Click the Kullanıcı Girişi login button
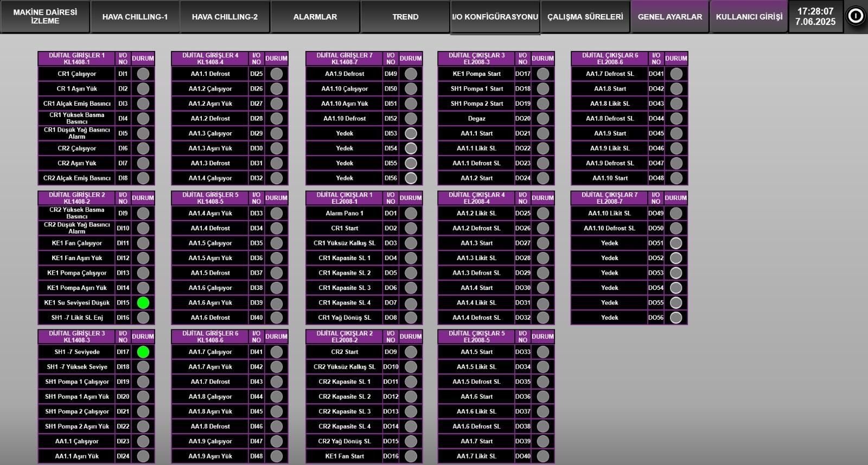868x465 pixels. [749, 17]
